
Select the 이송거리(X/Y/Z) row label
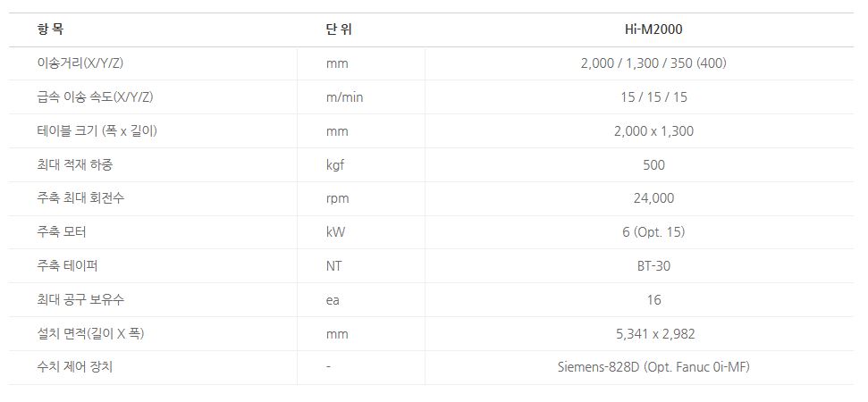(x=85, y=63)
